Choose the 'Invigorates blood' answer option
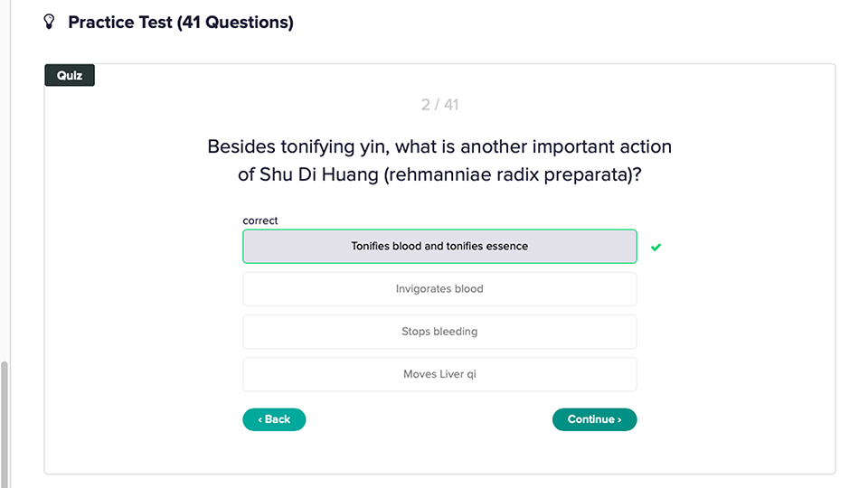 439,289
